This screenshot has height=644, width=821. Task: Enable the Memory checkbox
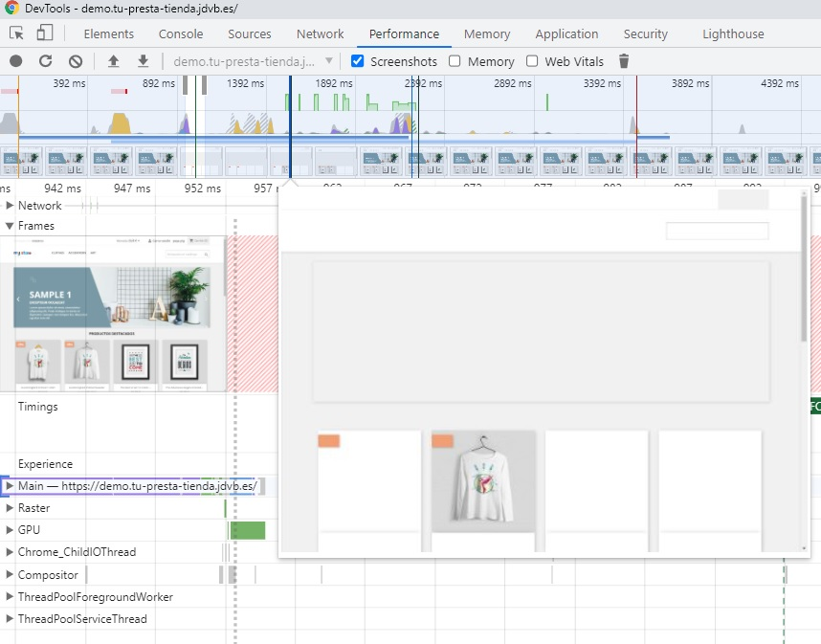455,61
